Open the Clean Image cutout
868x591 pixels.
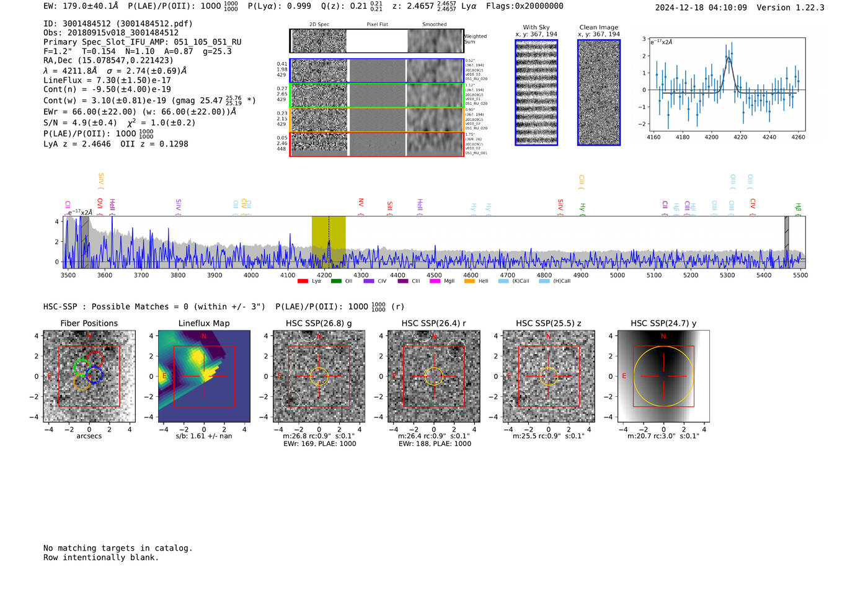click(599, 92)
